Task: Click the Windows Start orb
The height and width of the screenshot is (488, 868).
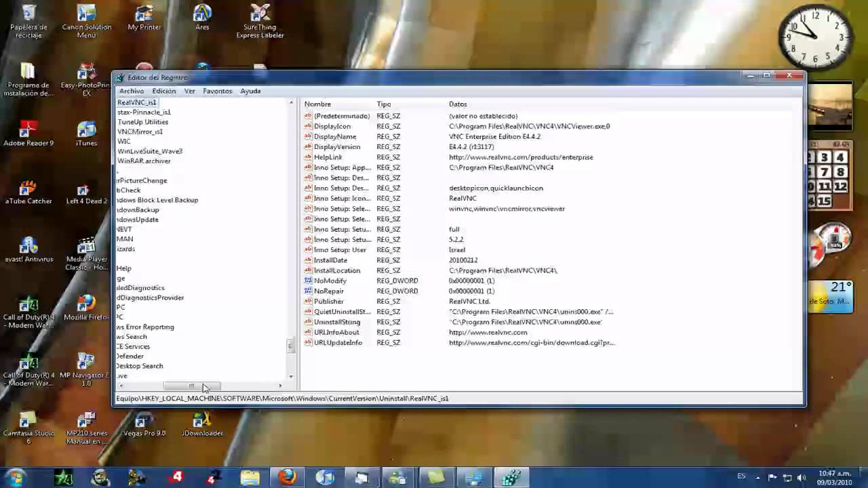Action: point(15,477)
